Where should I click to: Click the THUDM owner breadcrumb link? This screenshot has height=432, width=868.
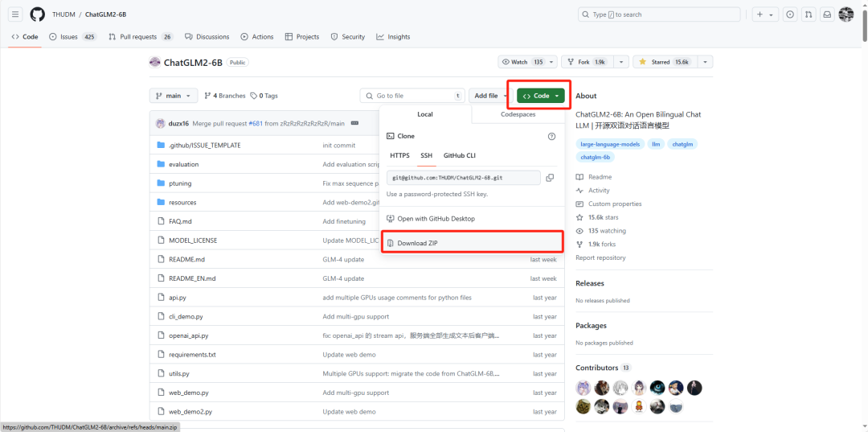[63, 14]
